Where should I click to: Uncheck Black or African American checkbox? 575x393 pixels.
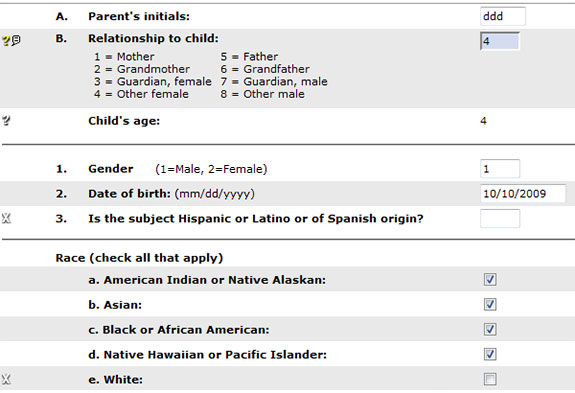click(490, 329)
